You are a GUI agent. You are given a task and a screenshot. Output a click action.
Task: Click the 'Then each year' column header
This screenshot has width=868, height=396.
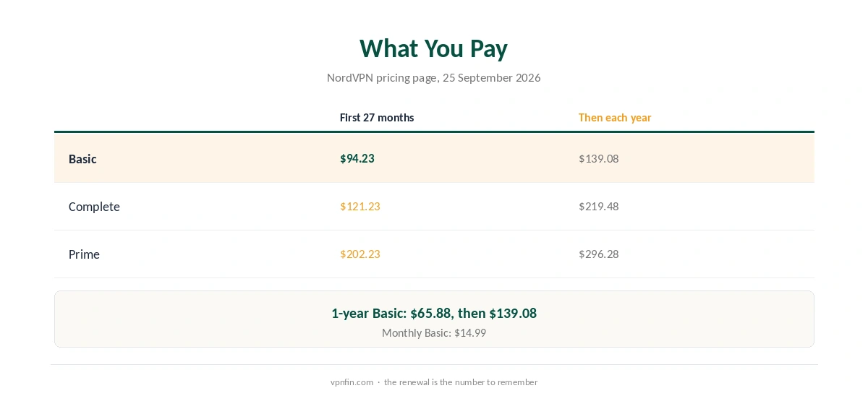615,117
